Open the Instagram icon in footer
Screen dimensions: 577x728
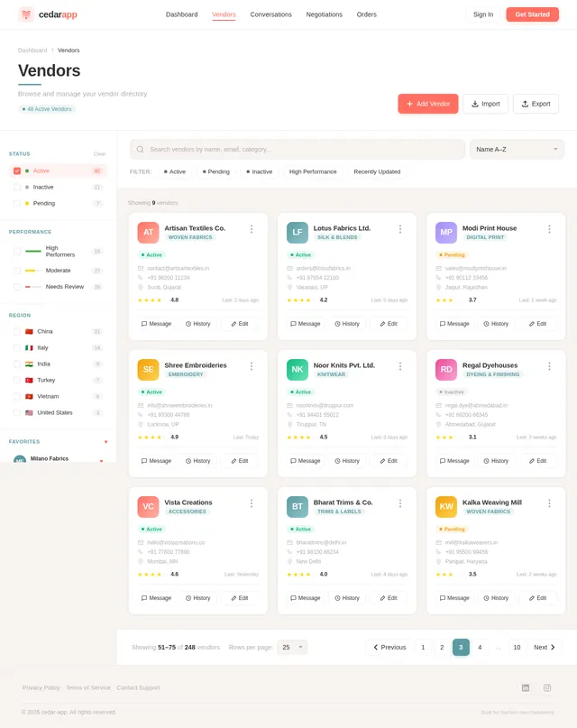547,687
